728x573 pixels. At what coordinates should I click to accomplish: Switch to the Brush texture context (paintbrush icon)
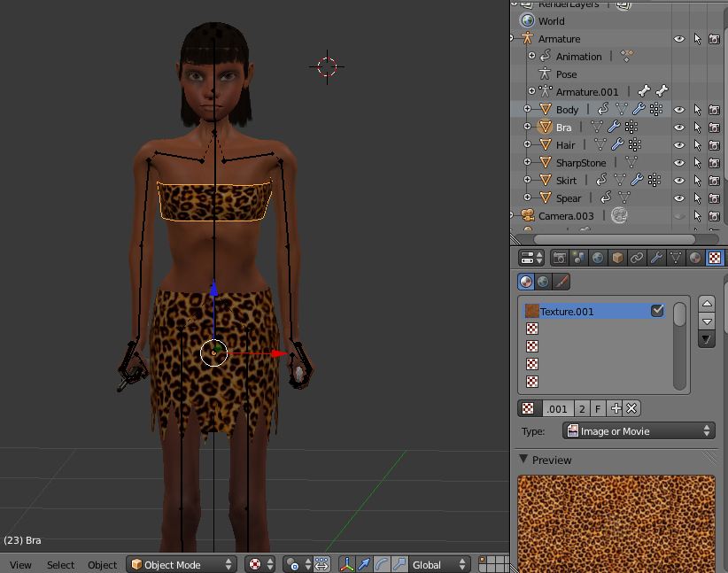point(561,282)
